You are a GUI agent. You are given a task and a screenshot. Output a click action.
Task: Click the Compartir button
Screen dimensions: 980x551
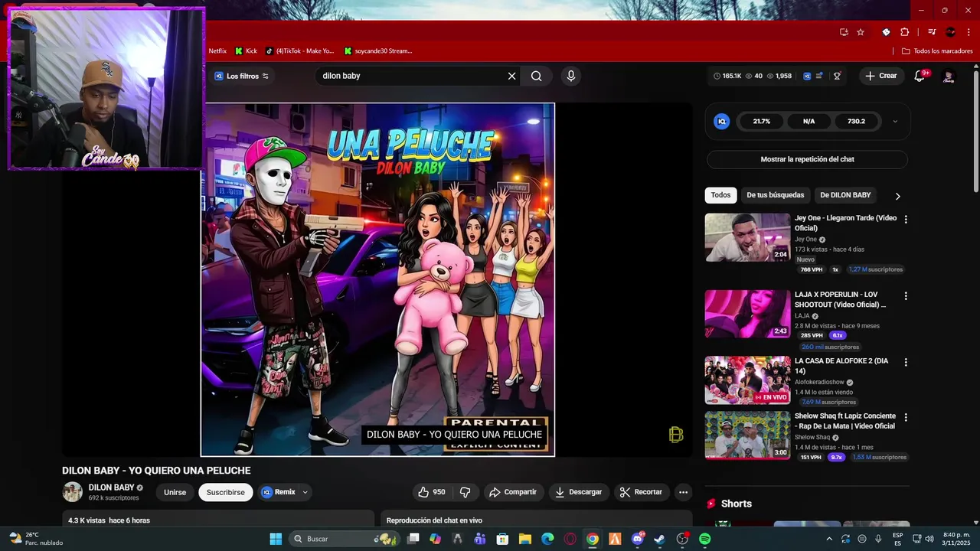pos(513,492)
